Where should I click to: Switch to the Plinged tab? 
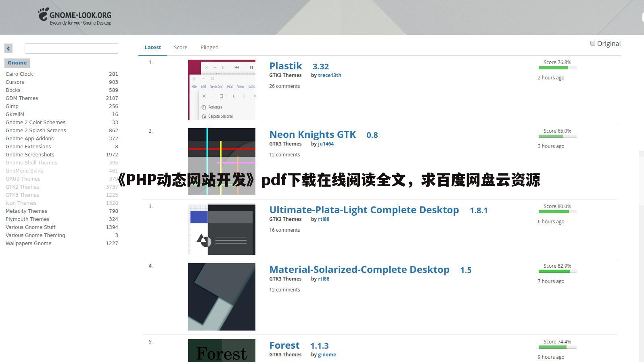click(x=209, y=47)
